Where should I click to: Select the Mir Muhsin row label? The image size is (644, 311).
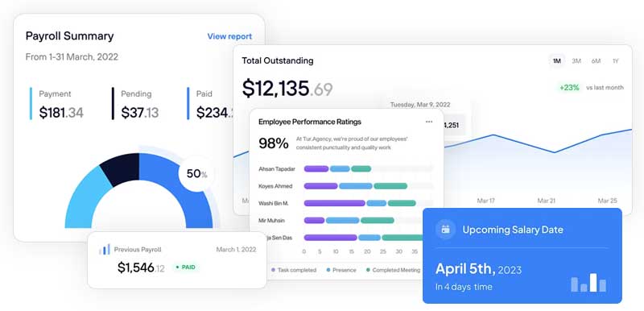pos(271,220)
